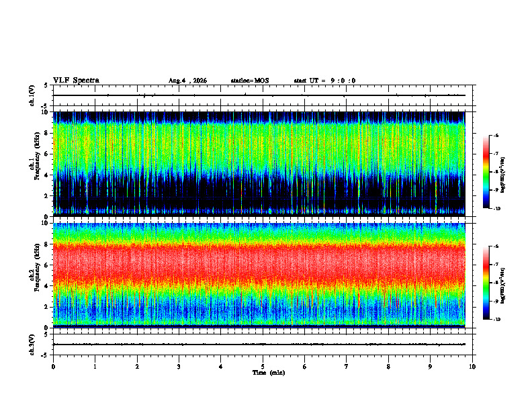Click the "Aug.4 , 2026" date text
This screenshot has width=532, height=411.
click(x=187, y=81)
